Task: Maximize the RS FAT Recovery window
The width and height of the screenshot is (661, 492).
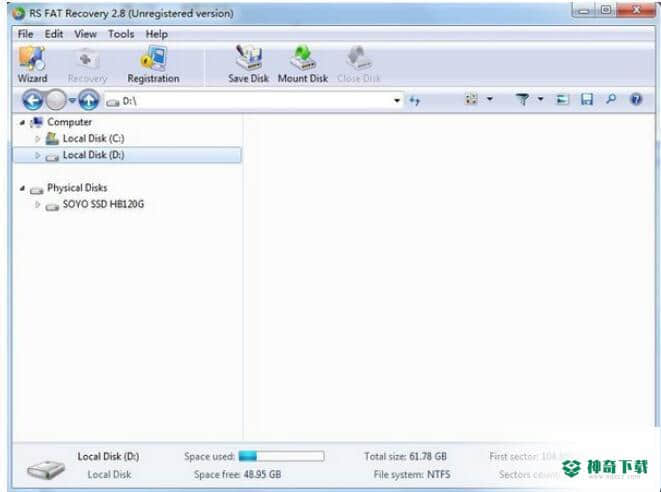Action: 606,10
